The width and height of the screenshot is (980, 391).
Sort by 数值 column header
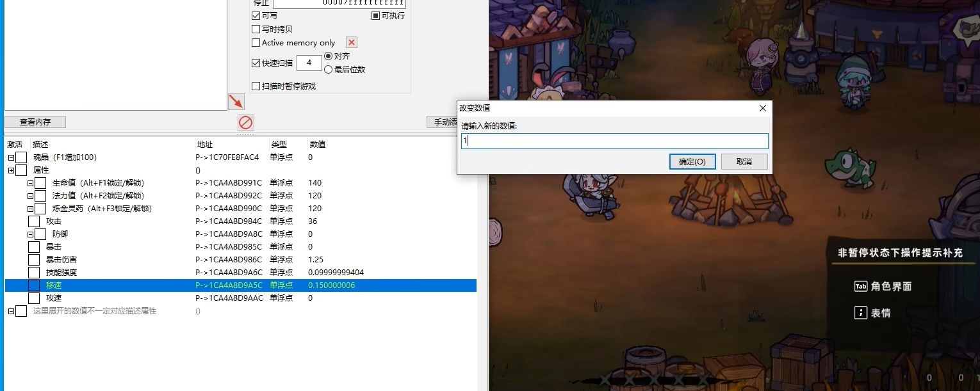318,145
